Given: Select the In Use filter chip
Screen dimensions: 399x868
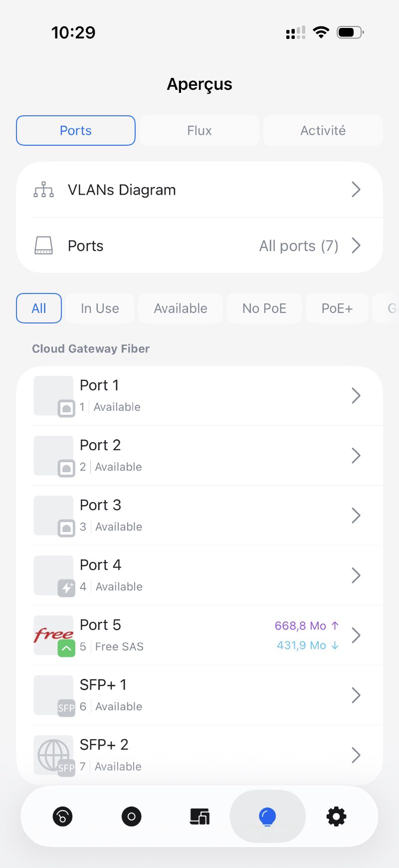Looking at the screenshot, I should (x=100, y=308).
